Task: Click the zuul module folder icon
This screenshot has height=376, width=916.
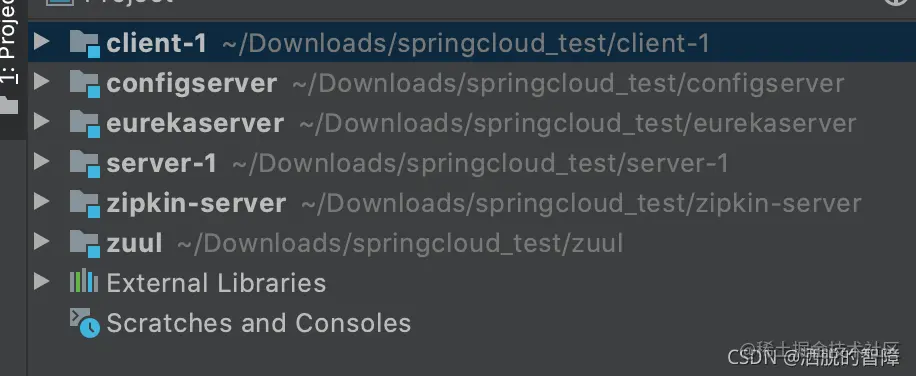Action: click(x=85, y=243)
